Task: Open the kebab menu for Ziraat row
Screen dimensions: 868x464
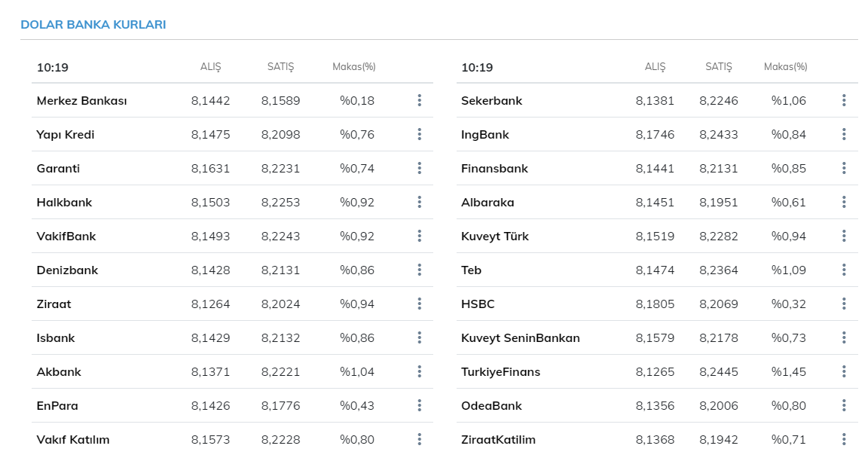Action: pos(419,304)
